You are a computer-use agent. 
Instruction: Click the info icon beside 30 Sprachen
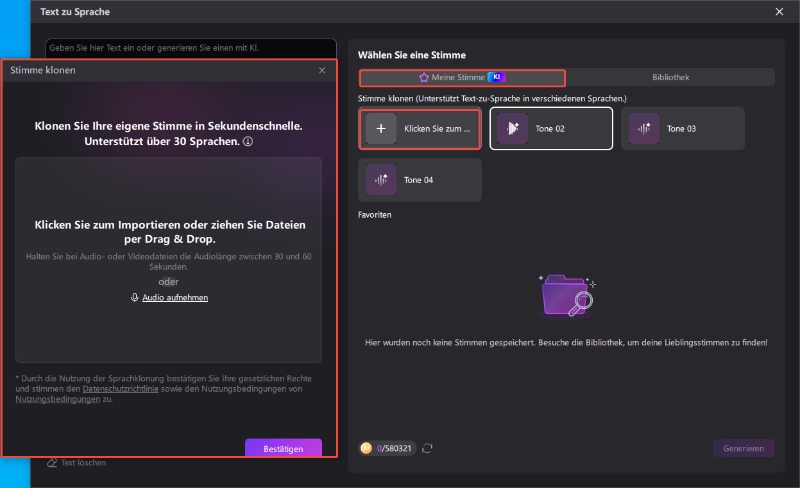coord(247,142)
